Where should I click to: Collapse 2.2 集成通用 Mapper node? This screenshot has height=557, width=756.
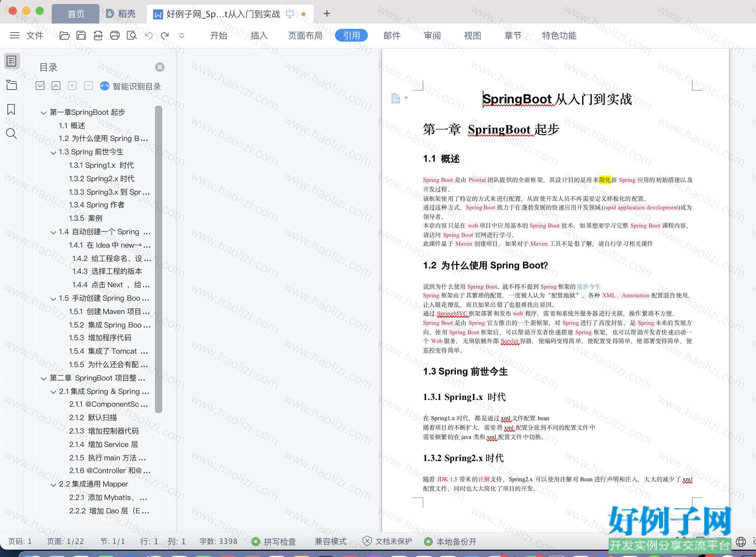tap(53, 485)
